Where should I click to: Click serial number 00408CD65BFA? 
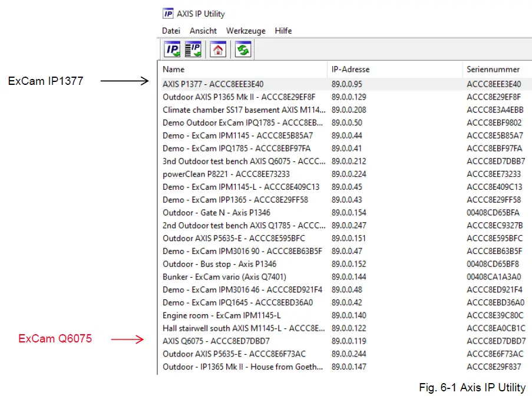point(493,213)
